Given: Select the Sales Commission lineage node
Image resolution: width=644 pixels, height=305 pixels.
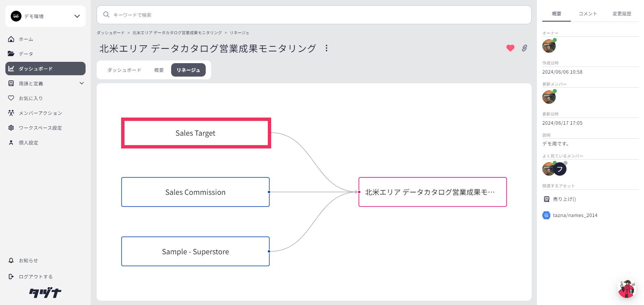Looking at the screenshot, I should 195,192.
